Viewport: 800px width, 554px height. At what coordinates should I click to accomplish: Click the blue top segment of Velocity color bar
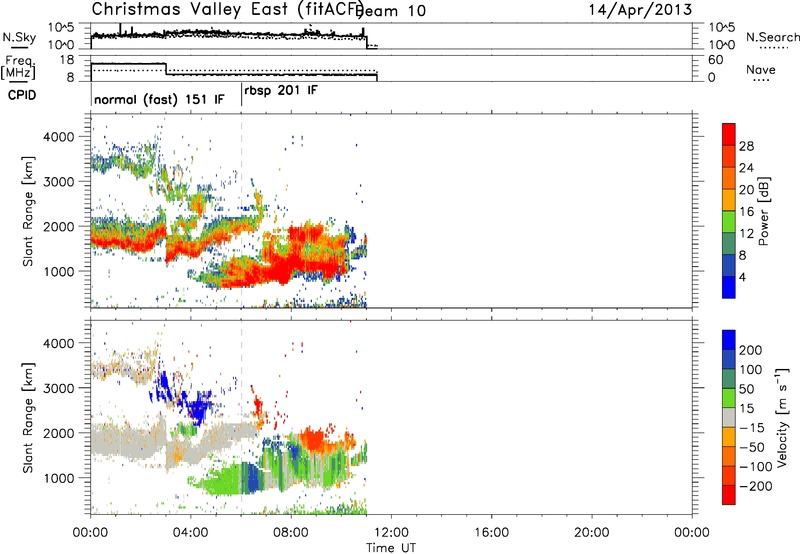tap(729, 340)
